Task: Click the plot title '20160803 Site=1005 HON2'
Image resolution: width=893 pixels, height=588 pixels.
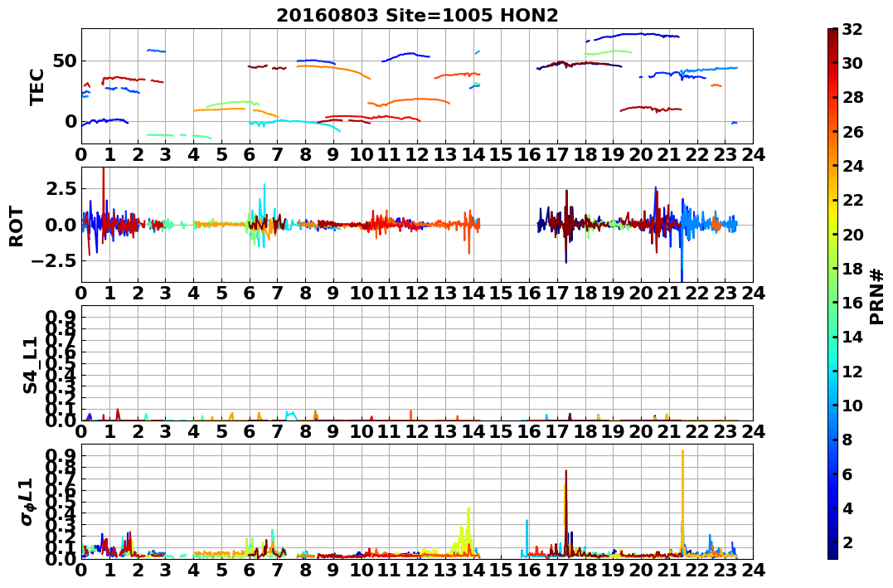Action: (x=417, y=16)
